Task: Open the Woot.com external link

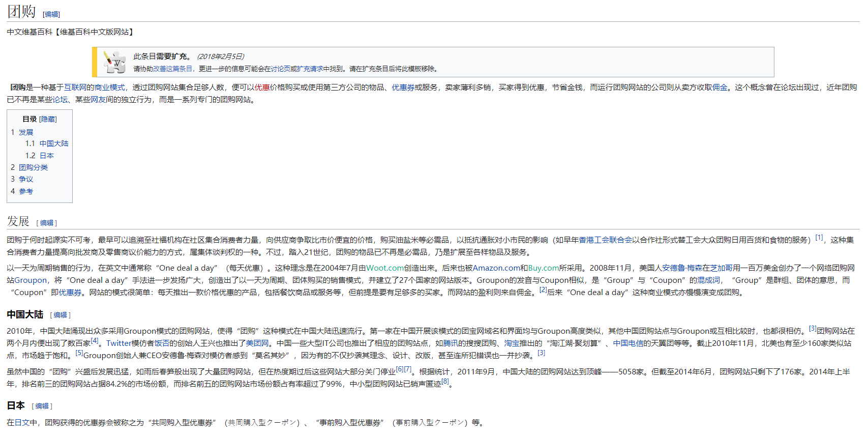Action: tap(385, 268)
